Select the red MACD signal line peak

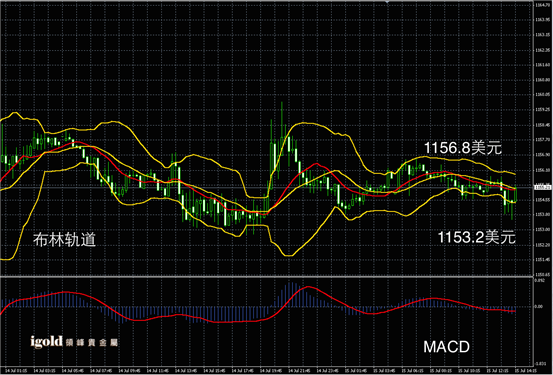[x=308, y=287]
